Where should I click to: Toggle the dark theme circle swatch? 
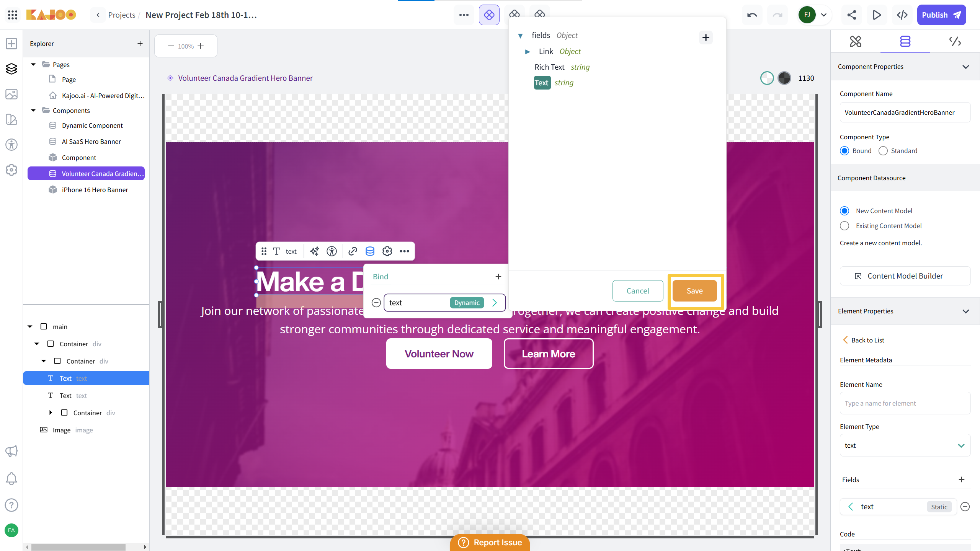coord(784,78)
